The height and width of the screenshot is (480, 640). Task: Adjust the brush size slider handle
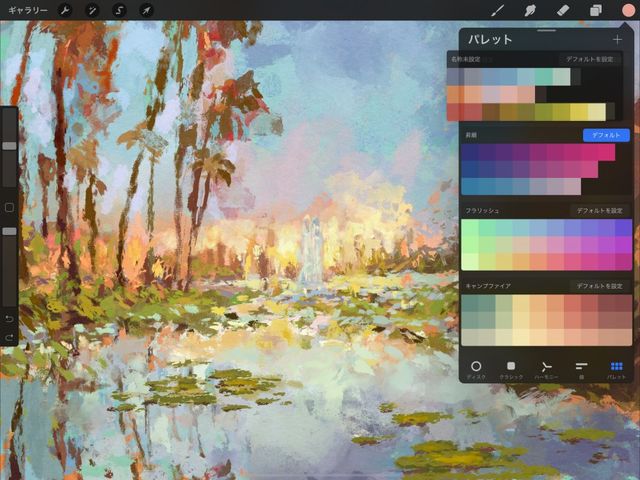click(9, 146)
